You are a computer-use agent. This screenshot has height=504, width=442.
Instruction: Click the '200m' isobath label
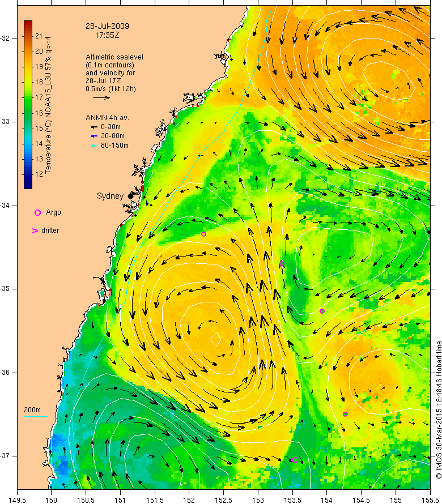pyautogui.click(x=32, y=410)
